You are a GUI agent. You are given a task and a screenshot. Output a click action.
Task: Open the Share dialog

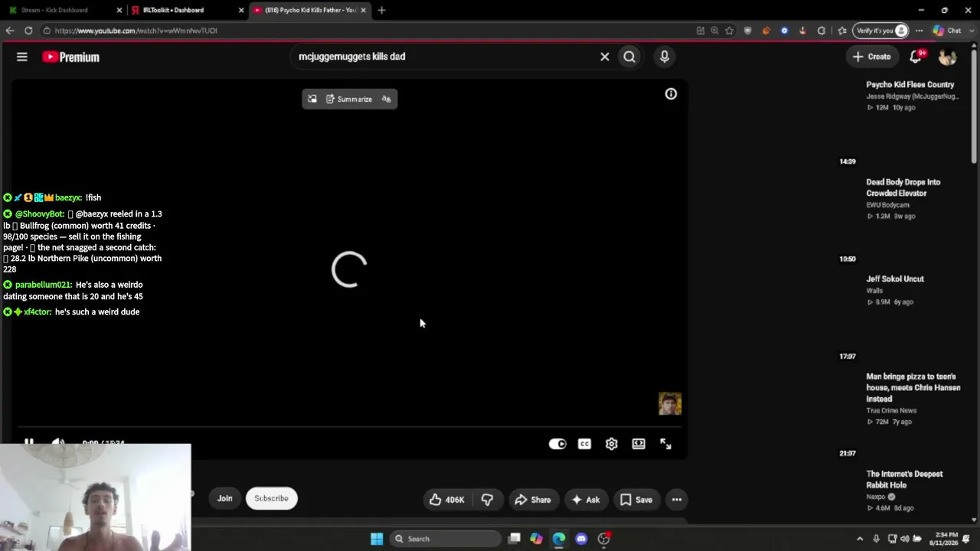coord(533,500)
